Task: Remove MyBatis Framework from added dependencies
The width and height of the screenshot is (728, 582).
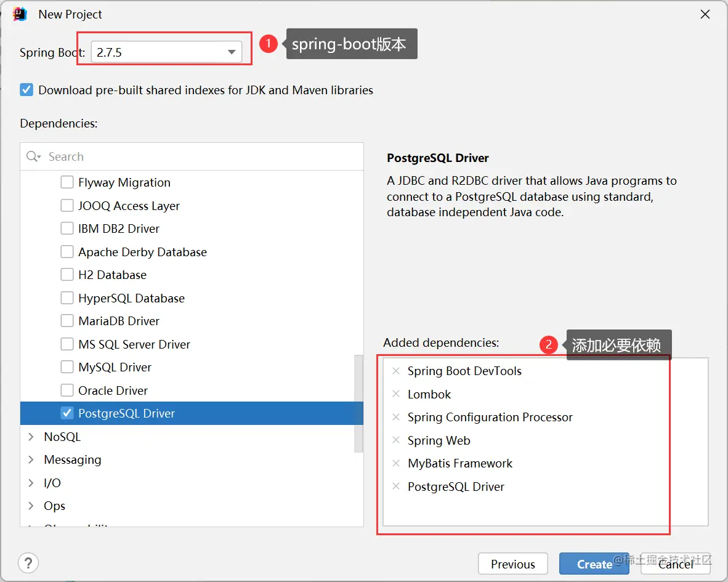Action: 396,463
